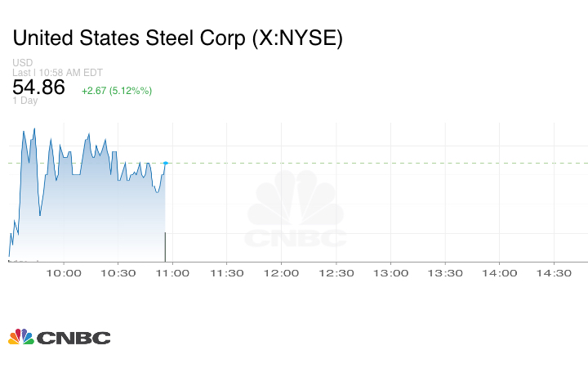
Task: Click the 10:30 time axis label
Action: tap(118, 273)
